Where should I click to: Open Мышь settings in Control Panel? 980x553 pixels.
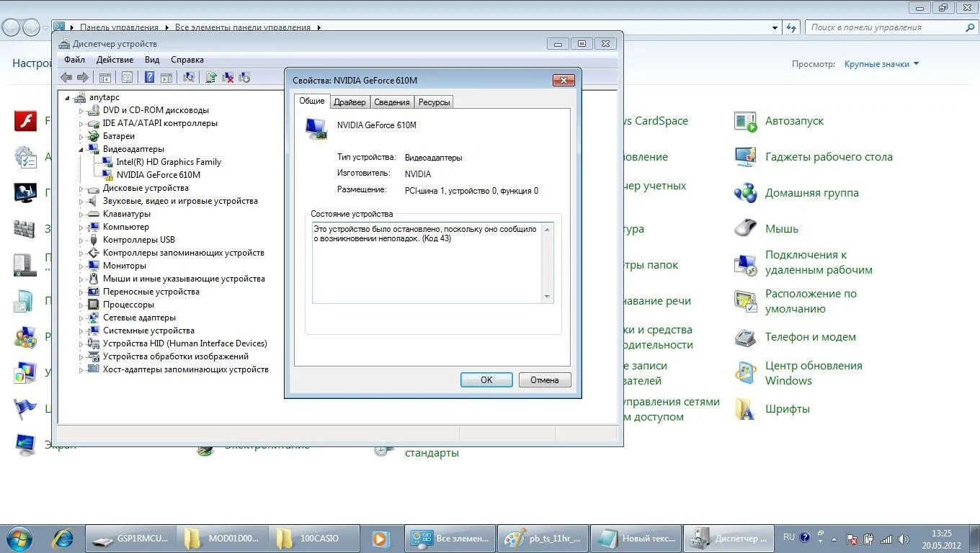(x=766, y=229)
